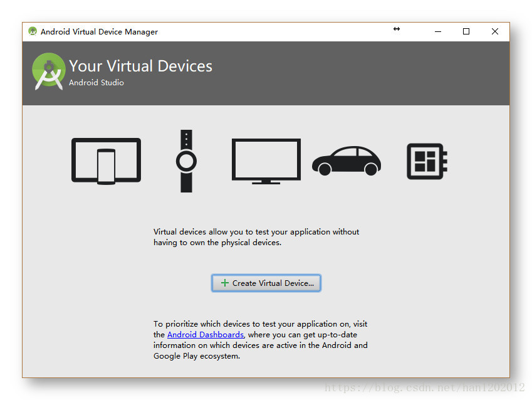Close the Android Virtual Device Manager window

(x=495, y=31)
